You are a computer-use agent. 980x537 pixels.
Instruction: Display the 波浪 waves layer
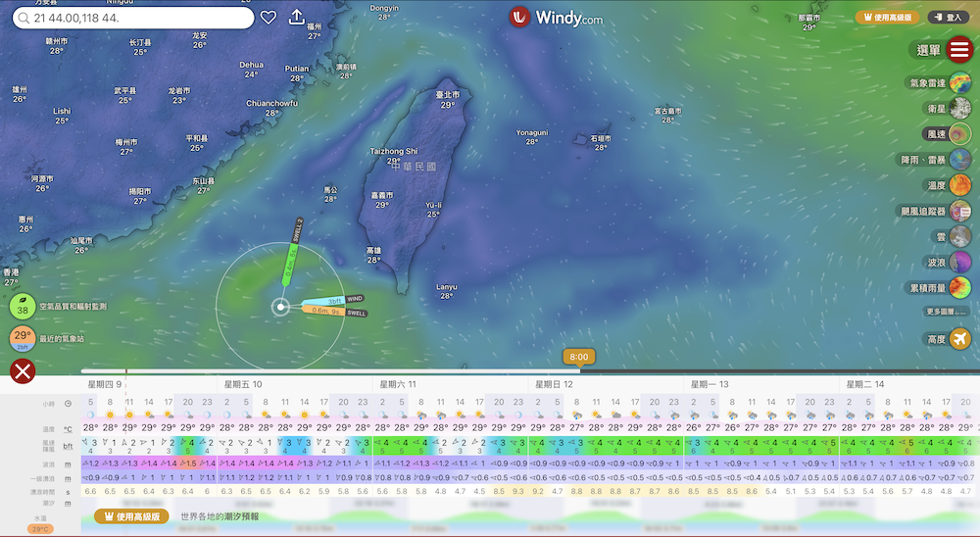coord(959,263)
